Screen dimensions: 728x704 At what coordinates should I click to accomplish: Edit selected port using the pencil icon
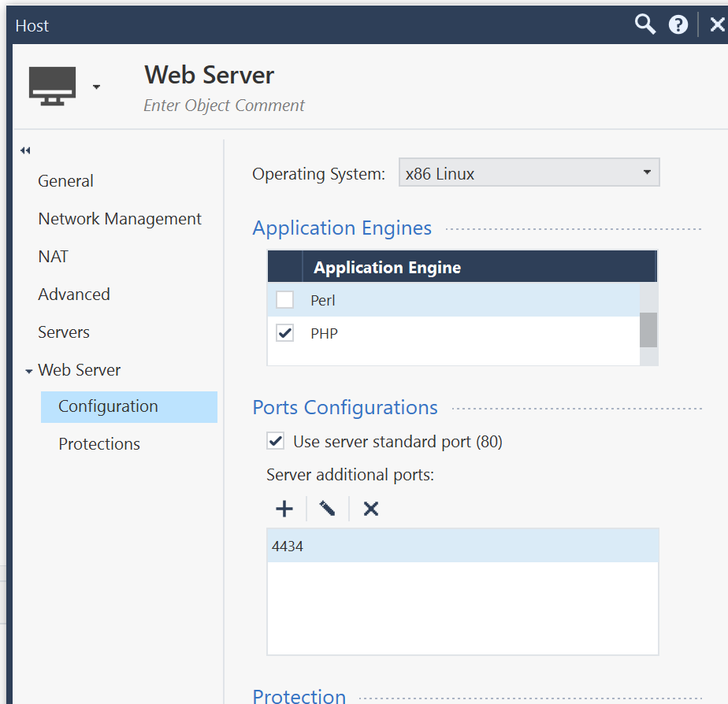(328, 509)
